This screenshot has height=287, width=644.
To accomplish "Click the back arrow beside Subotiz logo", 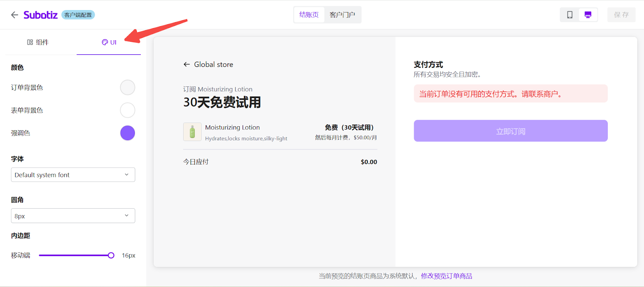I will [14, 15].
